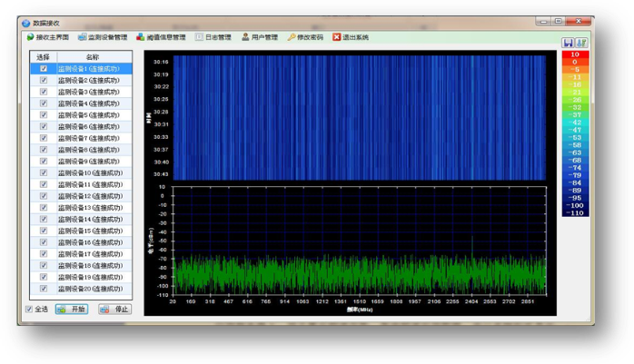This screenshot has width=634, height=364.
Task: Select row 监测设备19 (连接成功)
Action: (x=81, y=277)
